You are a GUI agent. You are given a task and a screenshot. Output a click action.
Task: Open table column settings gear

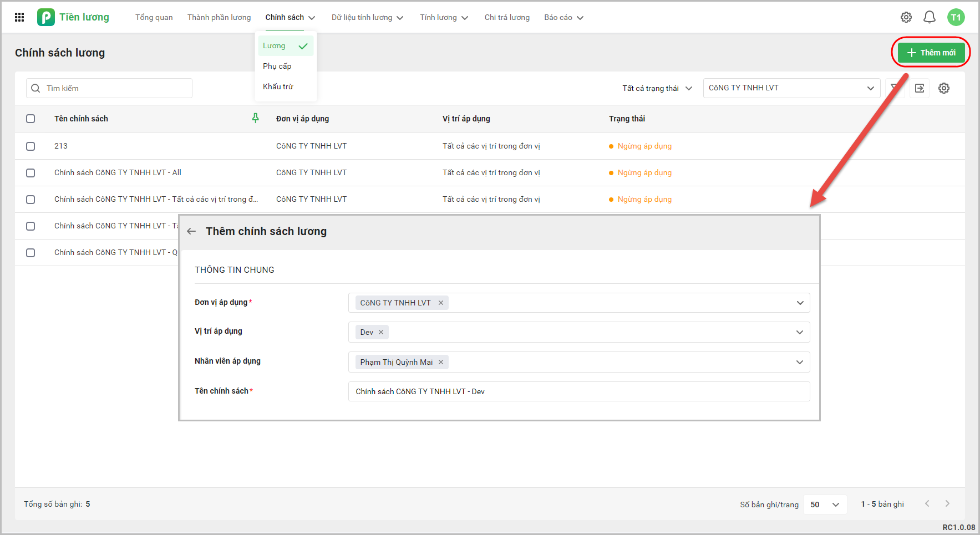[x=943, y=88]
